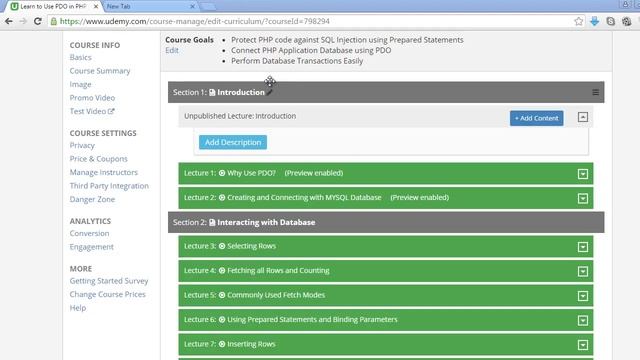Open Test Video link
Image resolution: width=640 pixels, height=360 pixels.
pos(88,111)
